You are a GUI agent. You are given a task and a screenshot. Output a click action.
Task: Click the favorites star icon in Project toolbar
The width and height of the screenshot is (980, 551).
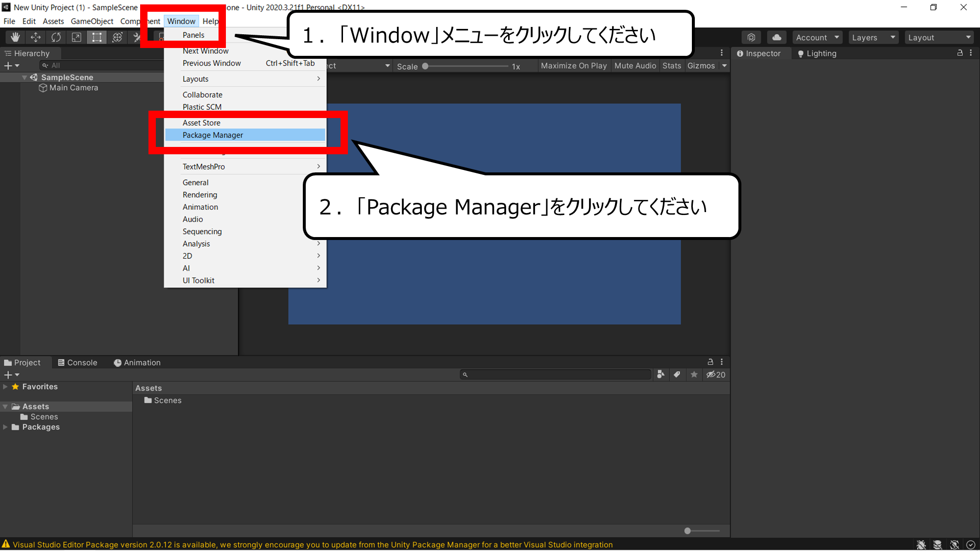(x=694, y=375)
